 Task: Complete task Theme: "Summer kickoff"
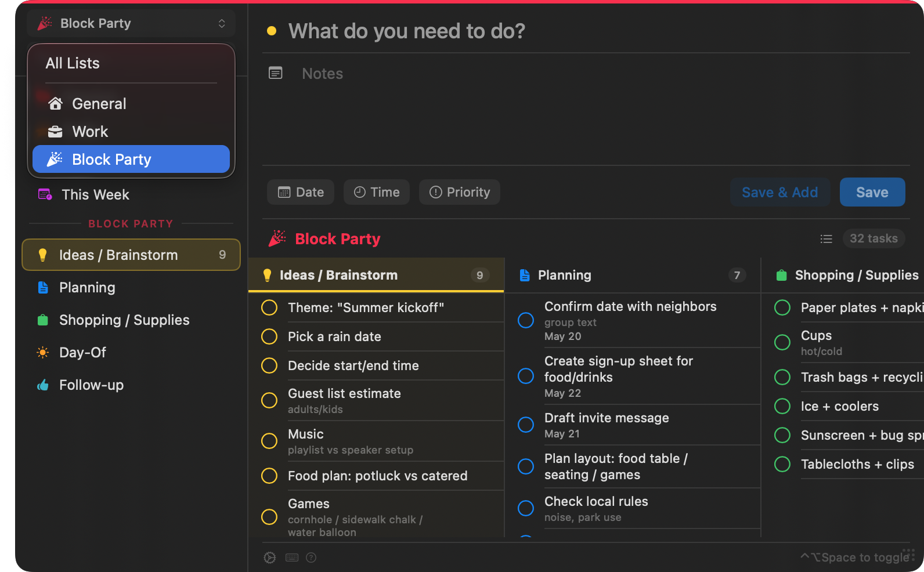click(269, 307)
